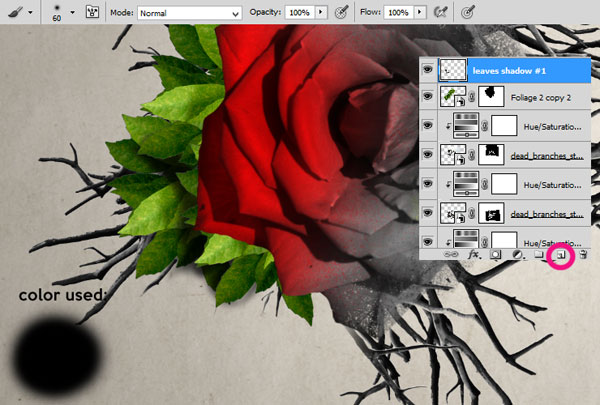600x405 pixels.
Task: Open the brush preset picker
Action: [70, 13]
